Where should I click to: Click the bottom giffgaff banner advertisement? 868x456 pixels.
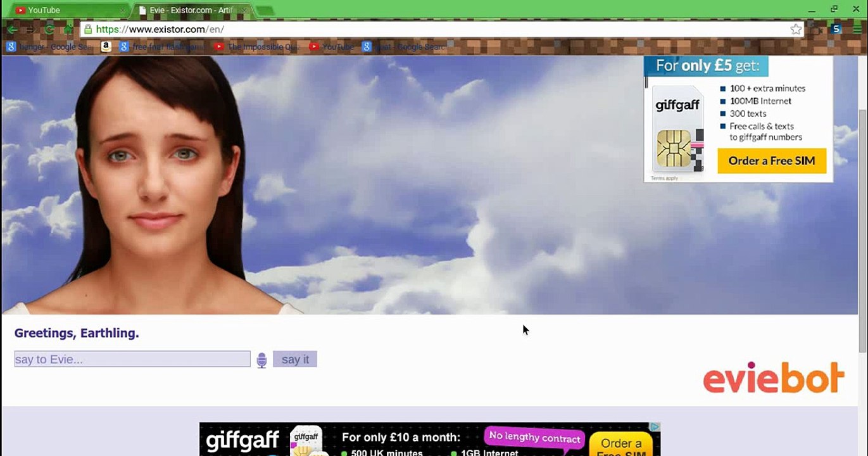[x=430, y=439]
